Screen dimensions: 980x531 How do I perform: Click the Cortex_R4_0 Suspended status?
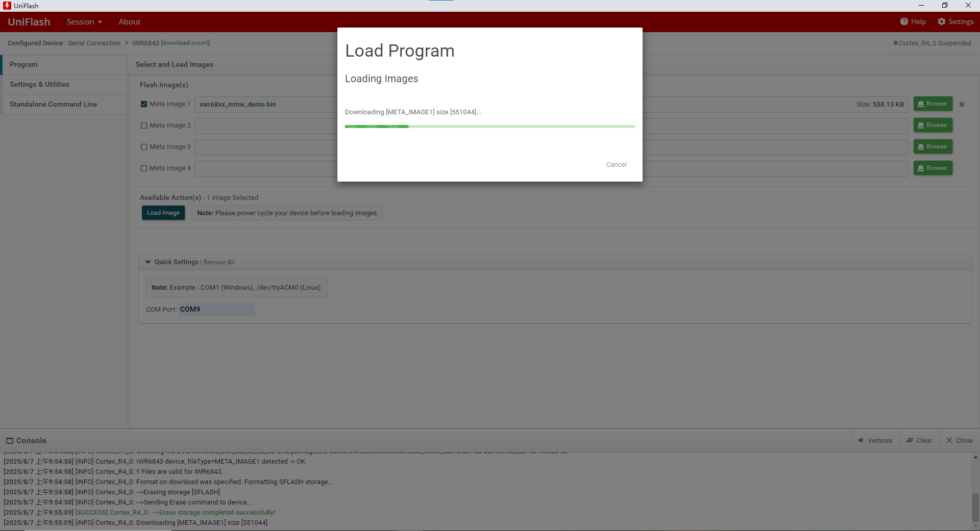click(x=933, y=43)
